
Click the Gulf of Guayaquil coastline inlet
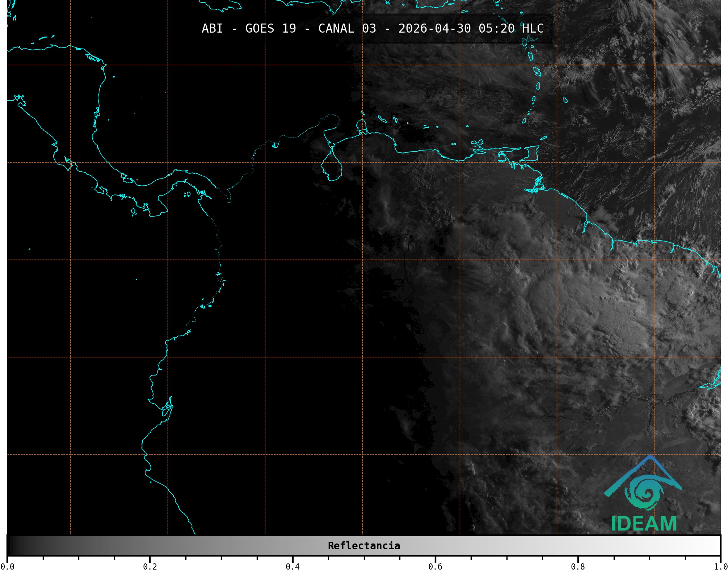pos(167,408)
